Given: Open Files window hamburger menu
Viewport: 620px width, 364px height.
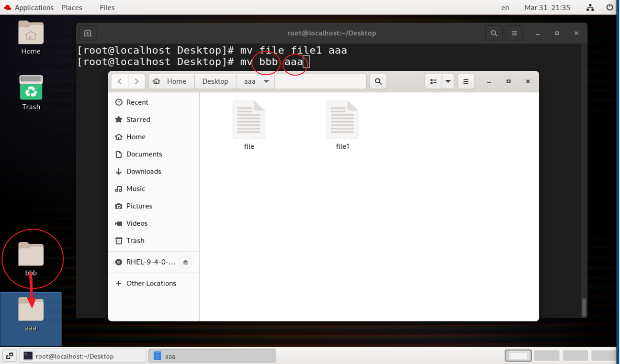Looking at the screenshot, I should click(x=466, y=81).
